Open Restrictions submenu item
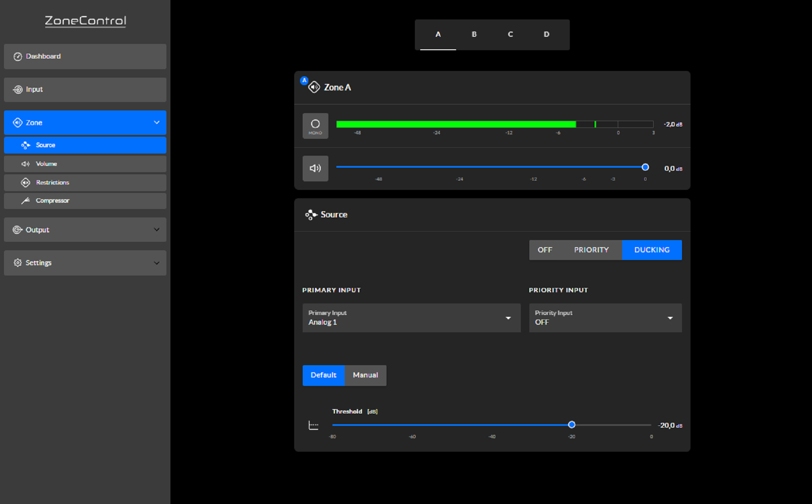This screenshot has width=812, height=504. click(x=85, y=182)
